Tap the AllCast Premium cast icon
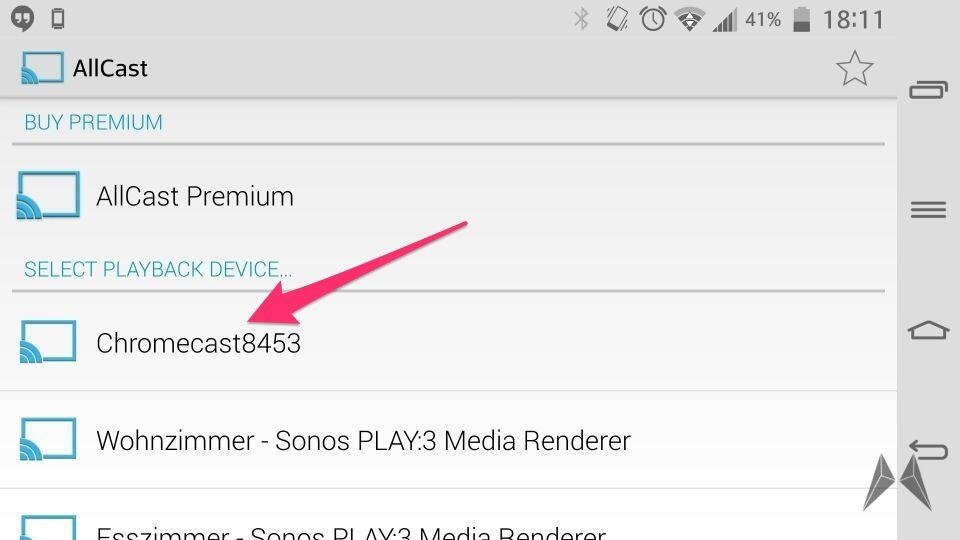The width and height of the screenshot is (960, 540). [48, 195]
